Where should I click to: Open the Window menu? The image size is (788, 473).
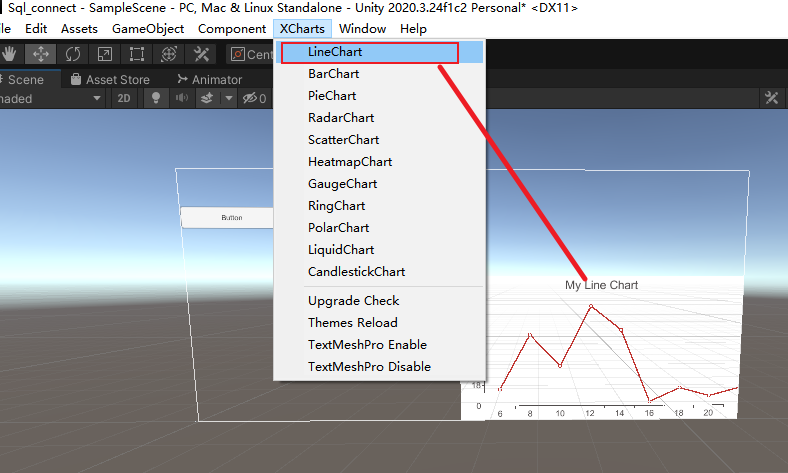click(x=362, y=29)
